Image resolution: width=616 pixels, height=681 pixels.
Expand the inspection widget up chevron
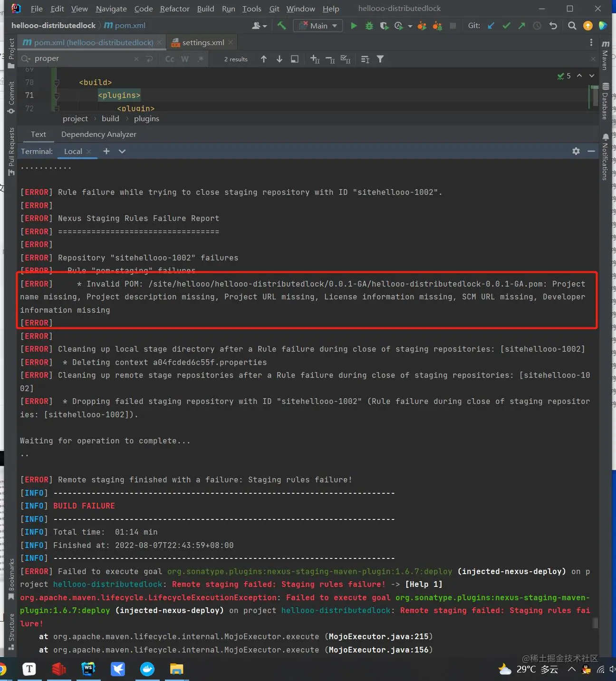pos(579,76)
